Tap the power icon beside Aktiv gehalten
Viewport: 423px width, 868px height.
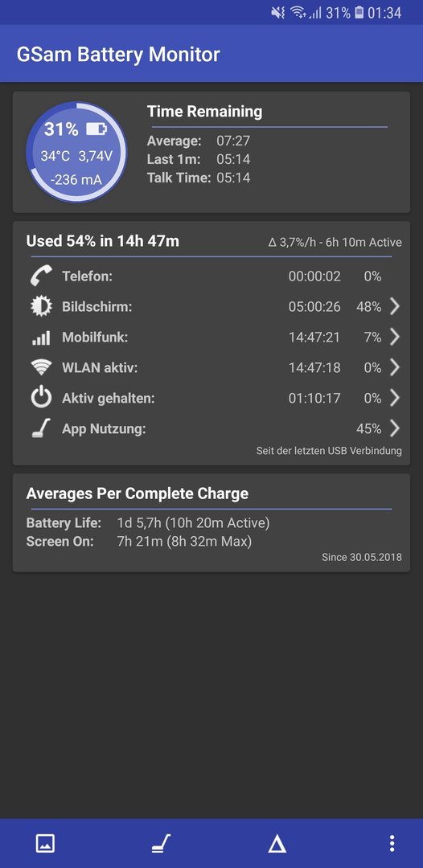tap(41, 398)
